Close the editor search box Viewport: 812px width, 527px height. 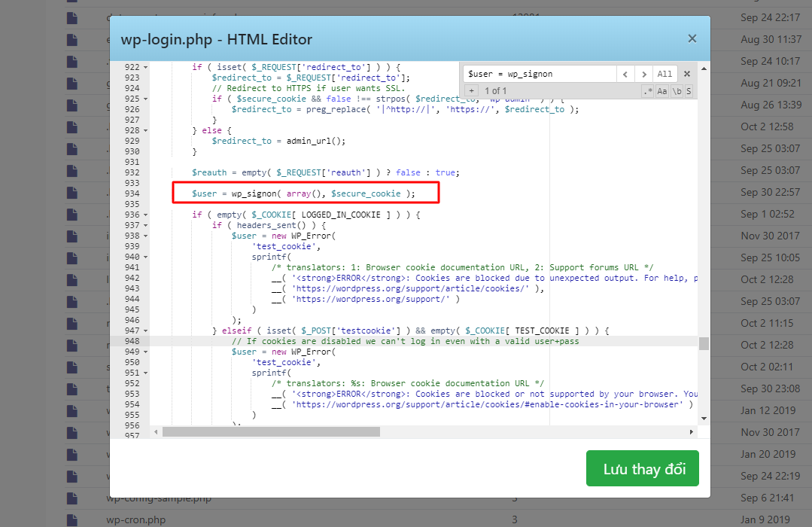687,74
